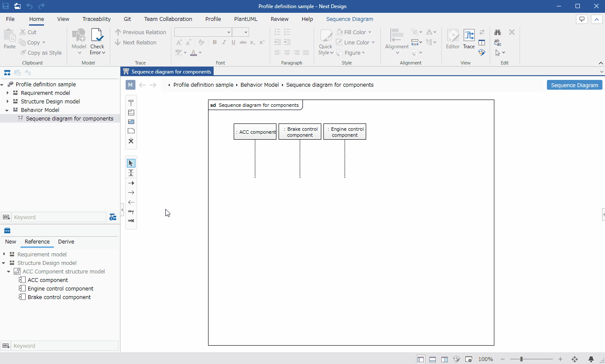
Task: Toggle the left navigator pane layout in status bar
Action: (x=421, y=359)
